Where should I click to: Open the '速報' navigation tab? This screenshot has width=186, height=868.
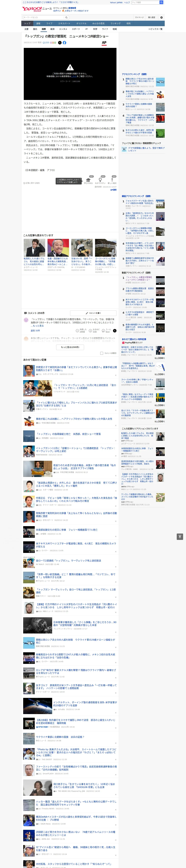tap(38, 24)
